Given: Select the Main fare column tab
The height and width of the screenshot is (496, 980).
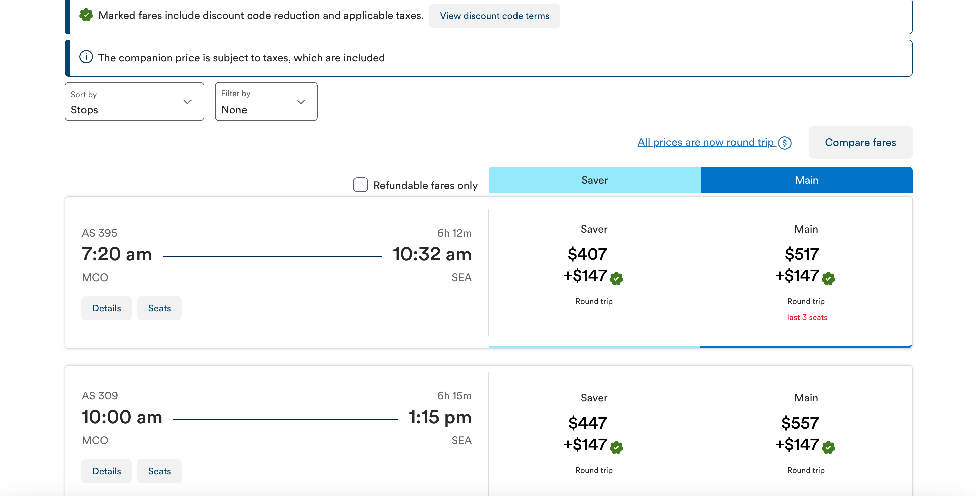Looking at the screenshot, I should pyautogui.click(x=806, y=180).
